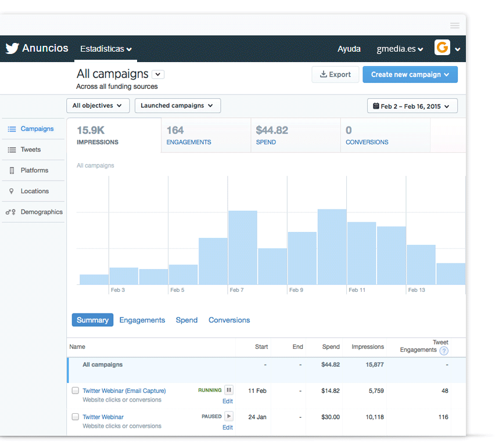
Task: Click the Tweet Engagements help question icon
Action: [444, 351]
